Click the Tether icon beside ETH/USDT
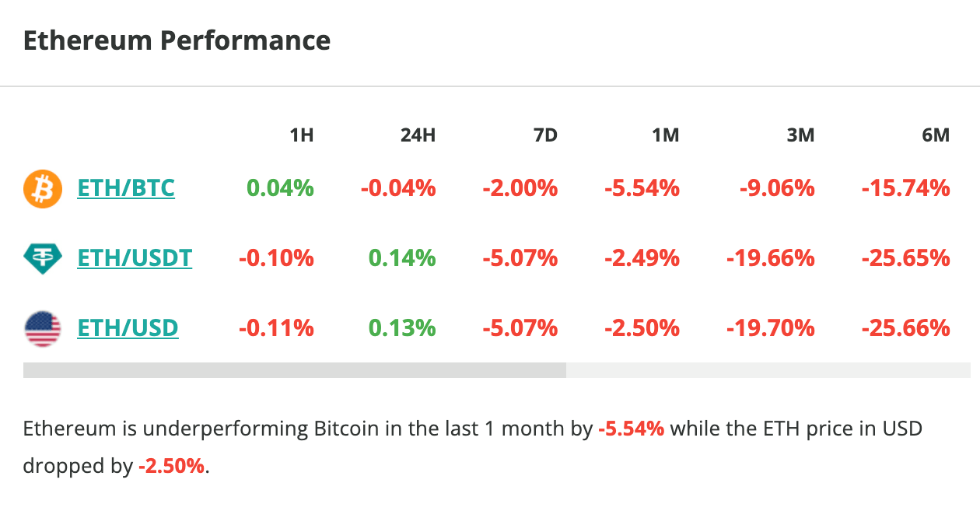This screenshot has width=980, height=518. [x=43, y=258]
